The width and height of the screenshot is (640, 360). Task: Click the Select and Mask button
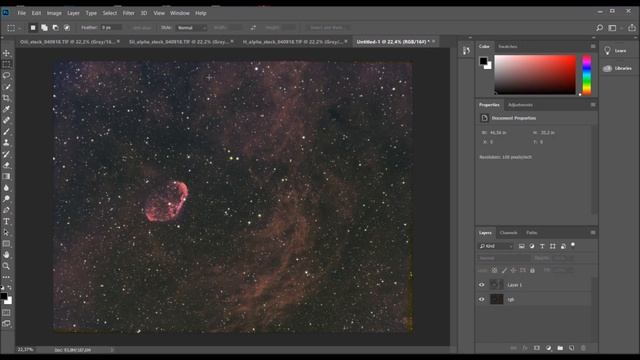[327, 28]
